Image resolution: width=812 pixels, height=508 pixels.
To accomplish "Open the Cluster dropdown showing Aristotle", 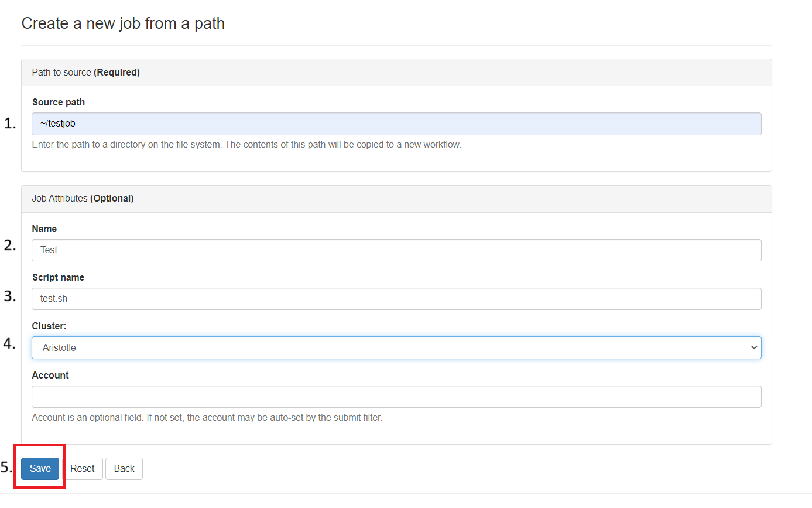I will tap(396, 347).
